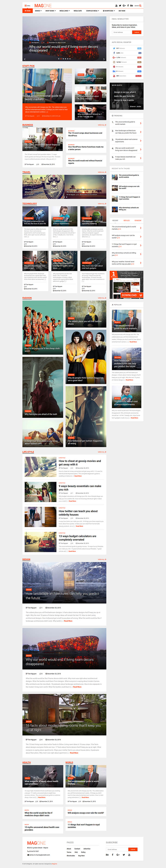Open the Drop Down menu in navbar

pos(50,11)
